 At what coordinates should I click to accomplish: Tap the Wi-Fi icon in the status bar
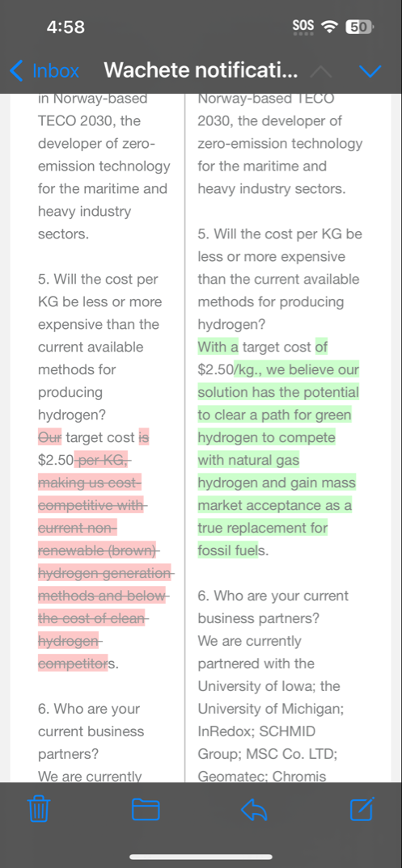(331, 26)
